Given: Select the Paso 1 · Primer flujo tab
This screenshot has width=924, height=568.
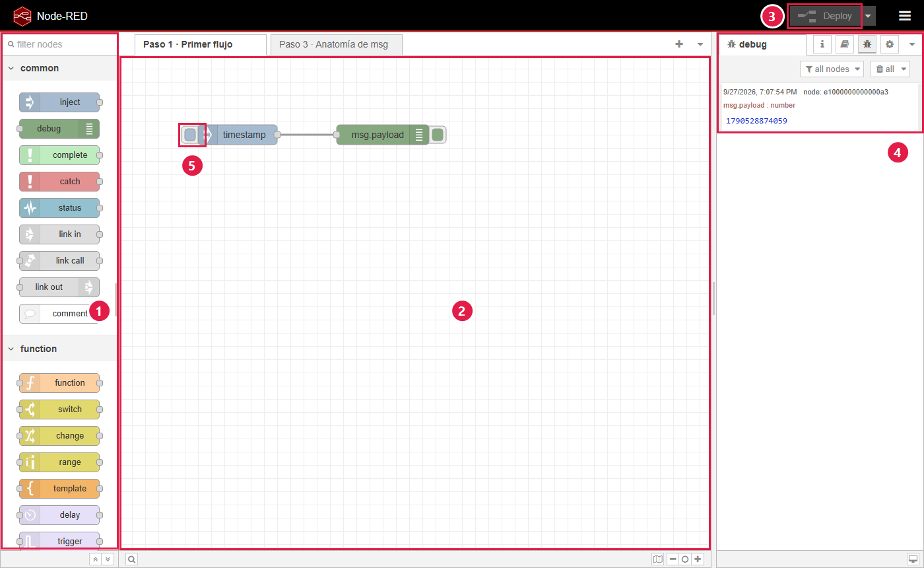Looking at the screenshot, I should click(x=201, y=45).
